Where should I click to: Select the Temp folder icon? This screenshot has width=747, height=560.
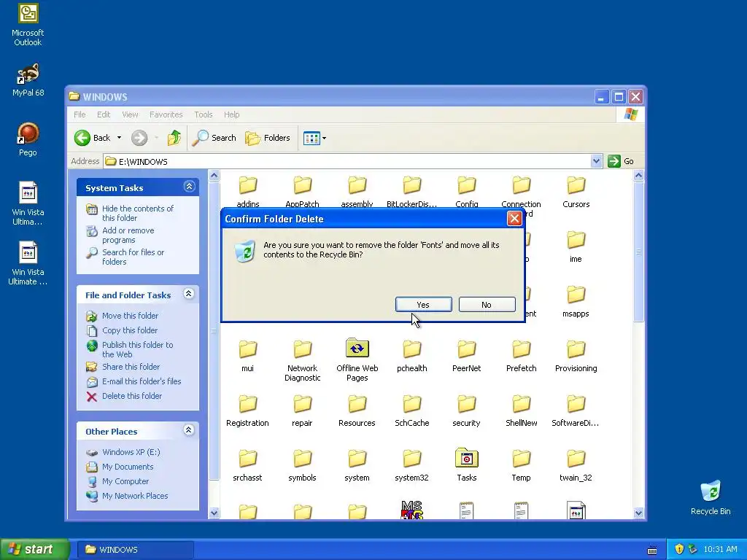[521, 459]
